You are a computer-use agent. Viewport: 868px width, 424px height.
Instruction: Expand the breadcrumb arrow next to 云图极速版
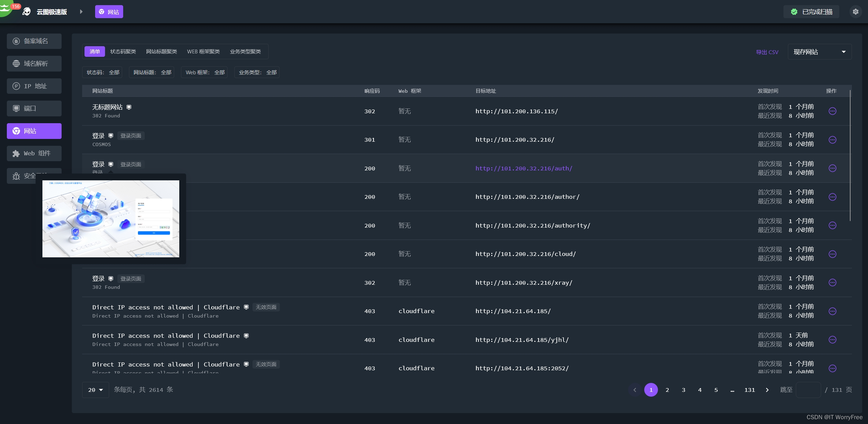[81, 12]
